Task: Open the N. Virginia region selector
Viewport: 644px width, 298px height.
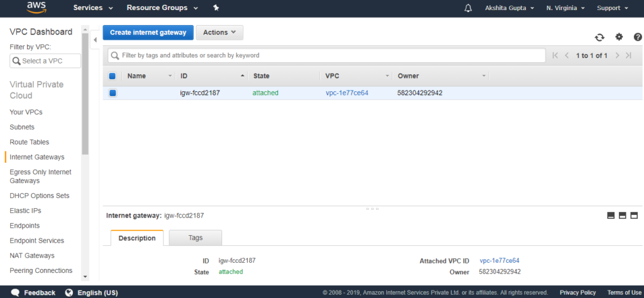Action: (x=566, y=8)
